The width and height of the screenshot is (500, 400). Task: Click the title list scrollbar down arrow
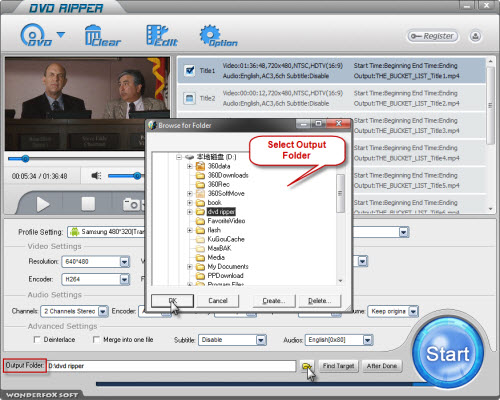[490, 209]
